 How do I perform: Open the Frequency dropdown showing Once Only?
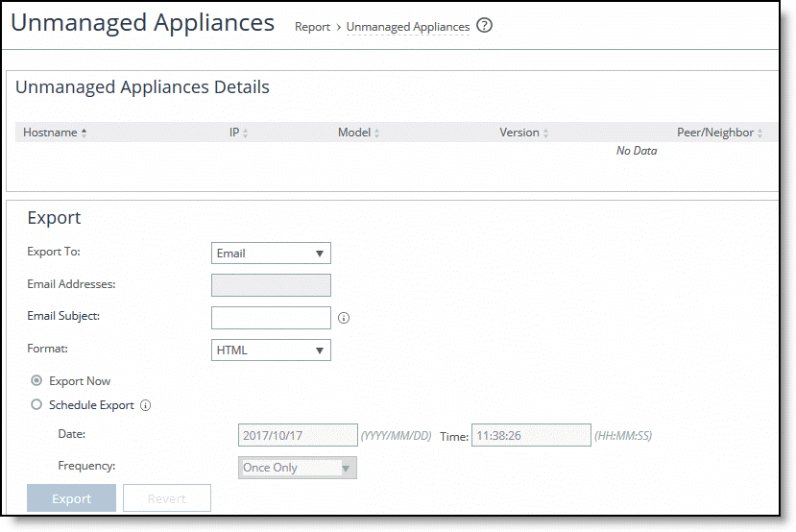coord(298,468)
